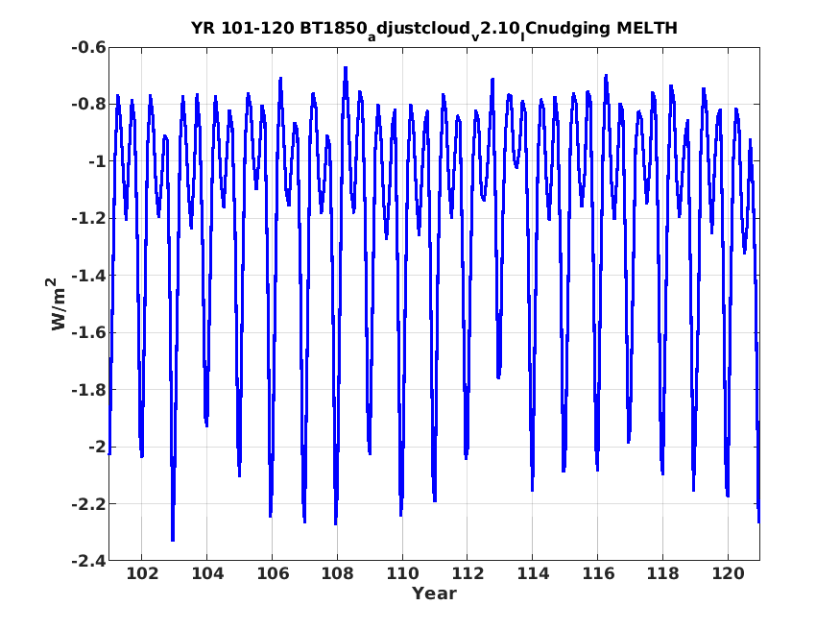Viewport: 840px width, 630px height.
Task: Click x-axis tick label 116
Action: [x=598, y=573]
